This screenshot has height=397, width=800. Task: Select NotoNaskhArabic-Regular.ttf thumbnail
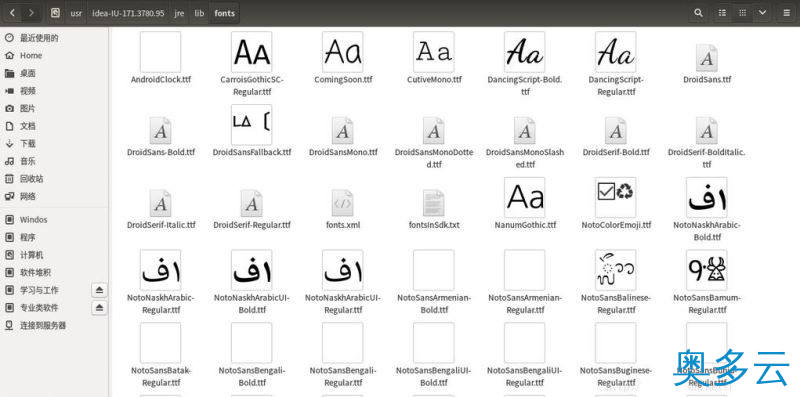tap(160, 270)
